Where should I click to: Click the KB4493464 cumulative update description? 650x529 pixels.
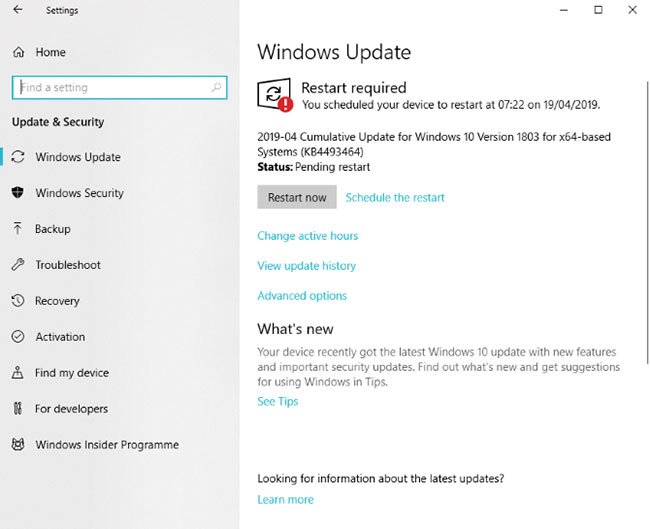click(x=434, y=144)
